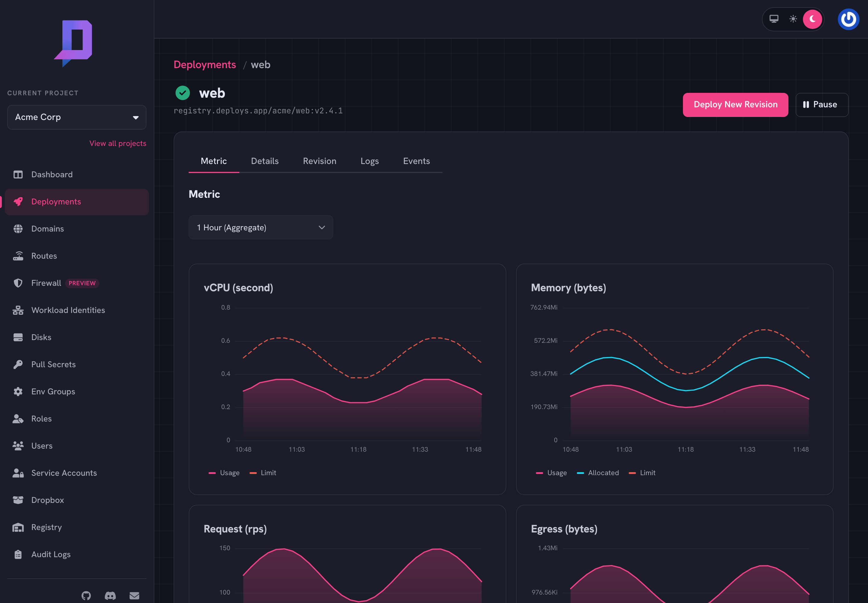Viewport: 868px width, 603px height.
Task: Click the Users group icon
Action: click(18, 446)
